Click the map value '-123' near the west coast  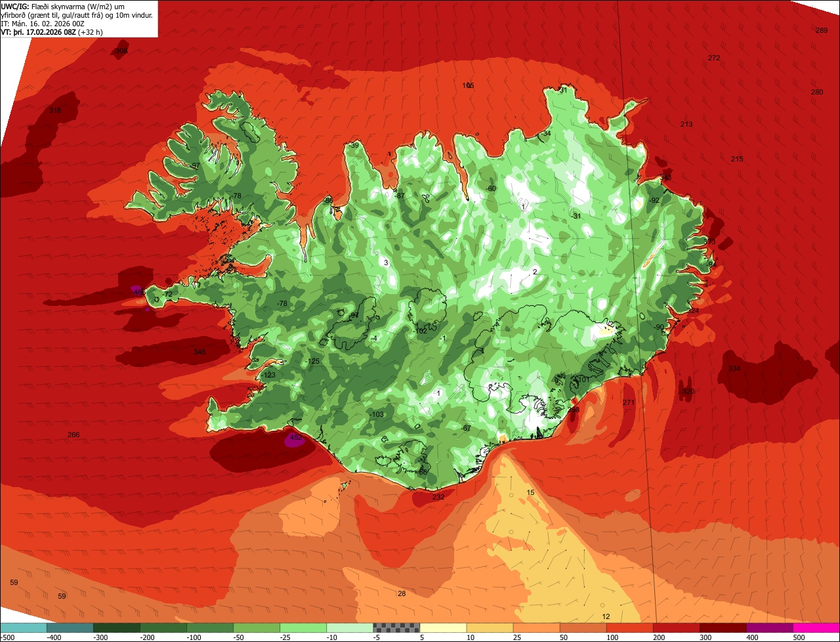point(268,375)
